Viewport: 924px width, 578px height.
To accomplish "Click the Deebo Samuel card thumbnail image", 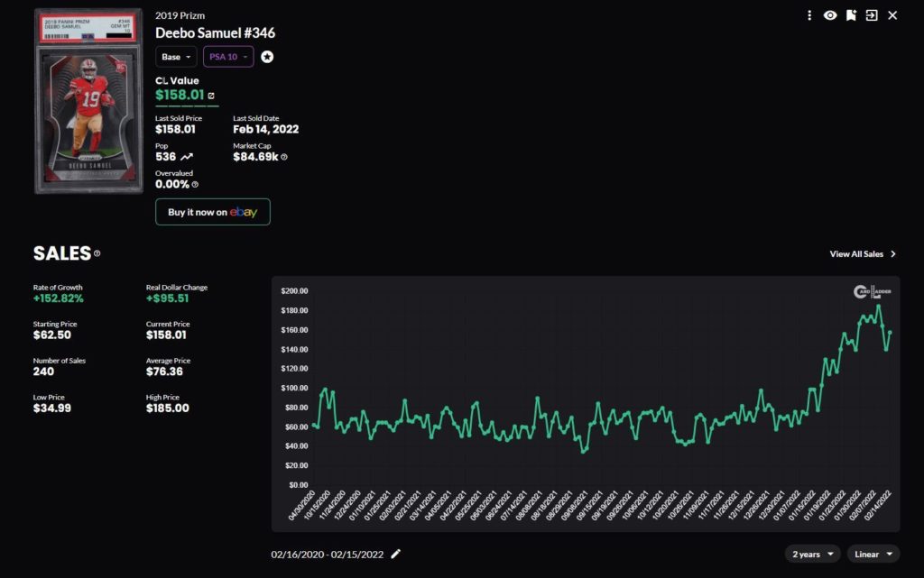I will point(88,101).
